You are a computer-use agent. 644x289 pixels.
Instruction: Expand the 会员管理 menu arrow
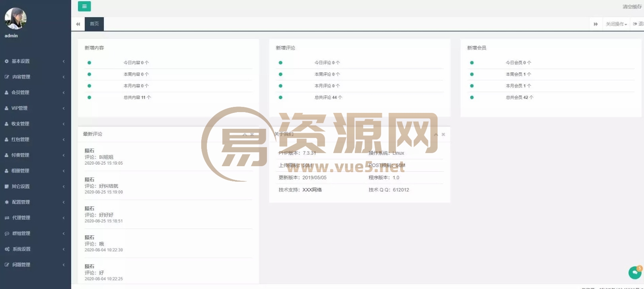tap(64, 93)
